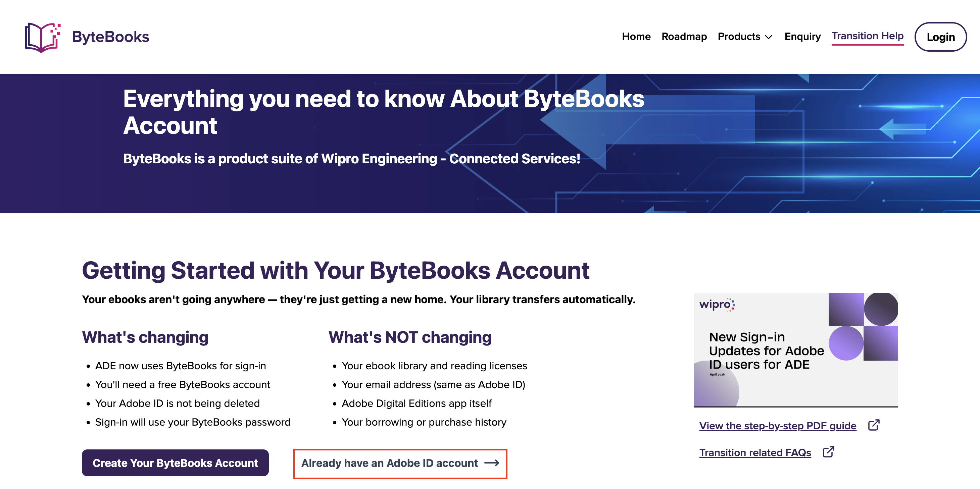Choose Already have an Adobe ID account
This screenshot has height=489, width=980.
pyautogui.click(x=400, y=464)
